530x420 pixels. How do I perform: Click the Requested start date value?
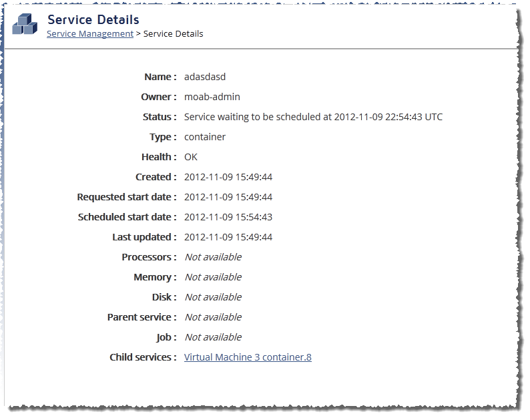coord(228,197)
